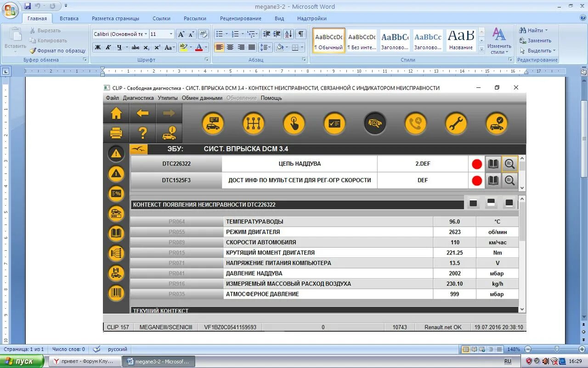Switch to the Разметка страницы tab

coord(115,18)
